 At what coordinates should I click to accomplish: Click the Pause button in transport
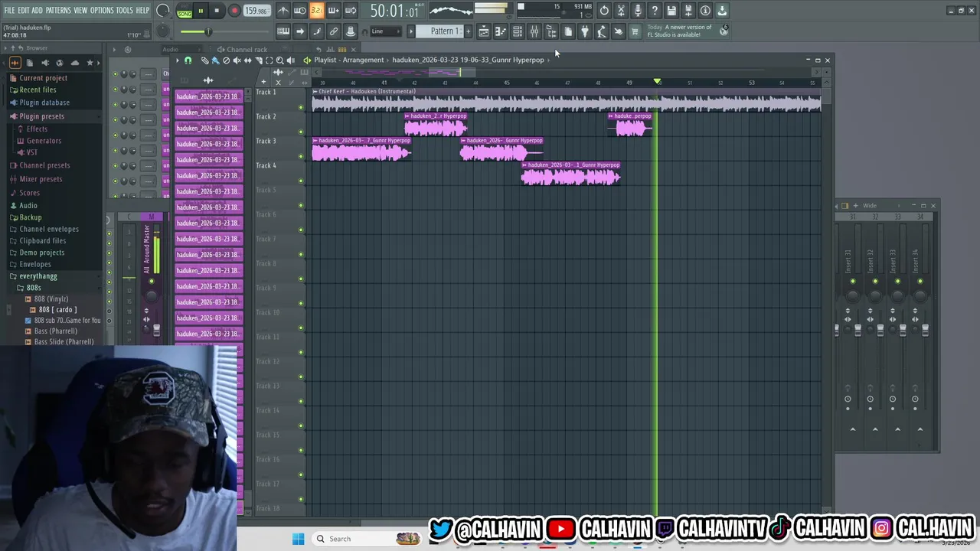point(201,11)
